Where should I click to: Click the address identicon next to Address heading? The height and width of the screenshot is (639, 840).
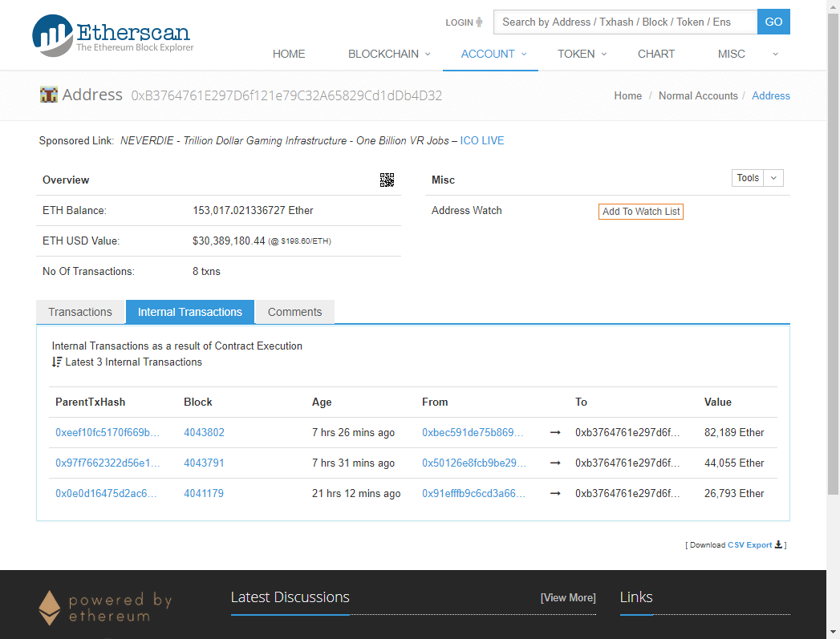48,95
